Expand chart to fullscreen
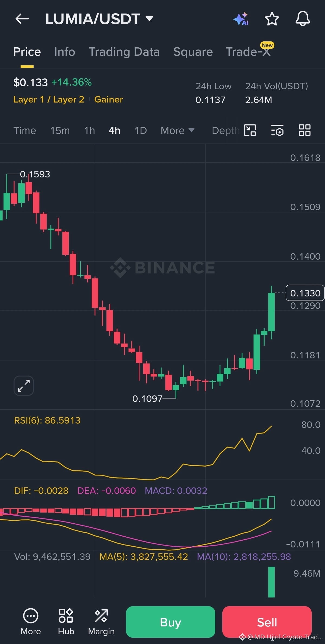This screenshot has width=325, height=644. pyautogui.click(x=24, y=386)
